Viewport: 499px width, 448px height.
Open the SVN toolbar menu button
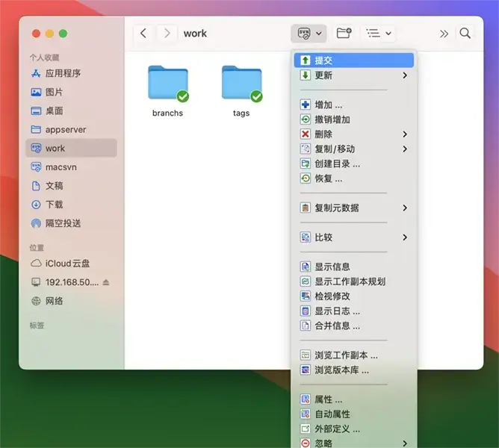pyautogui.click(x=309, y=33)
